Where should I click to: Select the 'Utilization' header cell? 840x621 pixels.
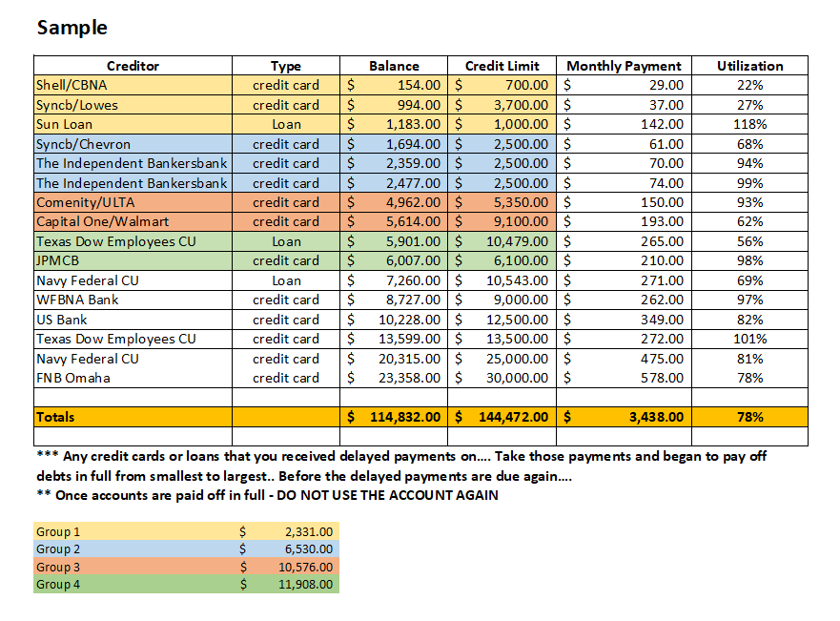coord(750,66)
